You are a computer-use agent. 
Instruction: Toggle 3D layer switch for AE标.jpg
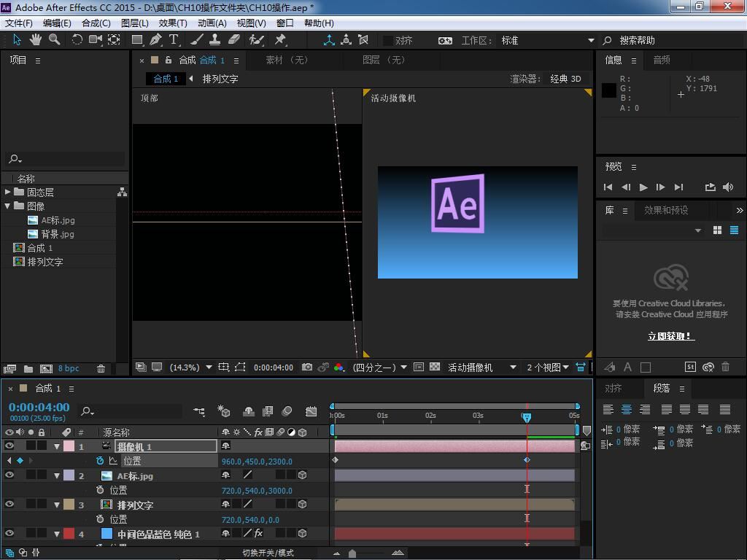point(302,475)
